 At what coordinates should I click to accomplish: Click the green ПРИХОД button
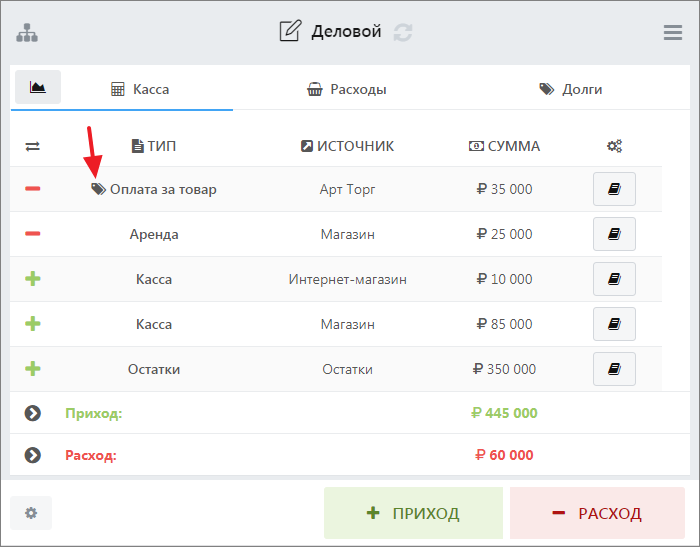pos(413,513)
